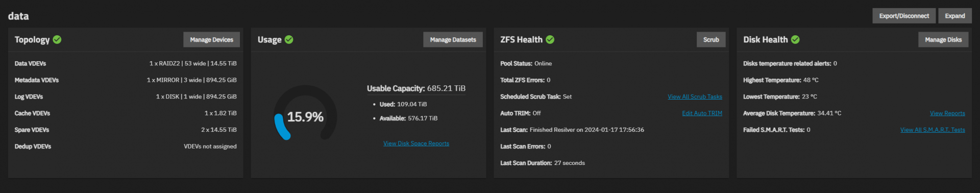This screenshot has height=193, width=980.
Task: Click the Usage status check icon
Action: click(289, 39)
